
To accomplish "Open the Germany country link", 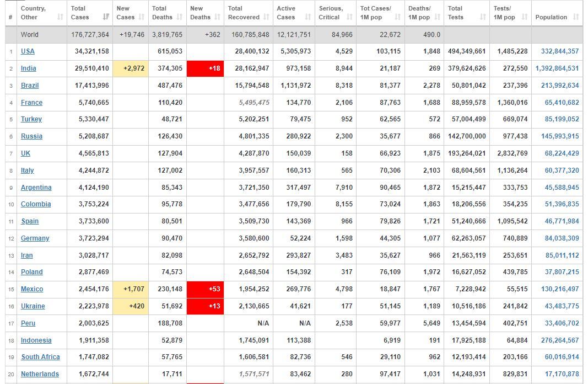I will tap(35, 238).
